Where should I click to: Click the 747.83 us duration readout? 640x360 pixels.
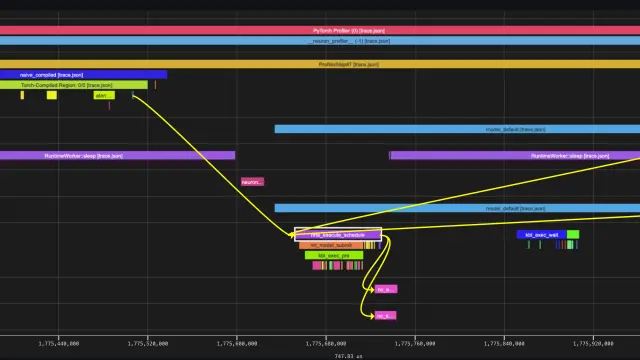349,356
